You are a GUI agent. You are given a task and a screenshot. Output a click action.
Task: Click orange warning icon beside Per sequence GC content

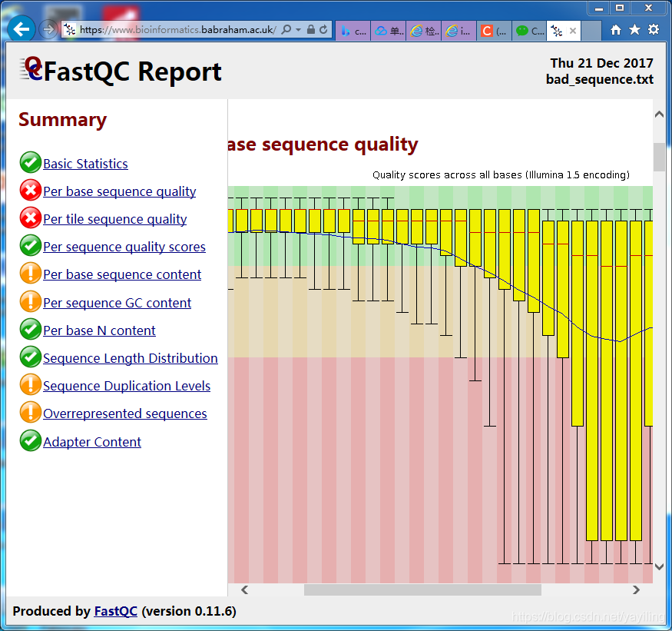31,301
